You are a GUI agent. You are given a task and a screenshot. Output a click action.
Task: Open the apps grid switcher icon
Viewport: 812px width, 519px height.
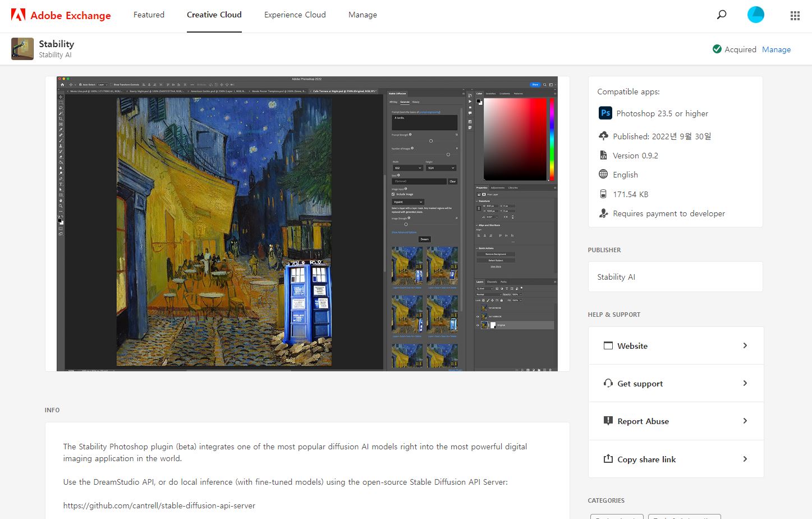click(795, 16)
